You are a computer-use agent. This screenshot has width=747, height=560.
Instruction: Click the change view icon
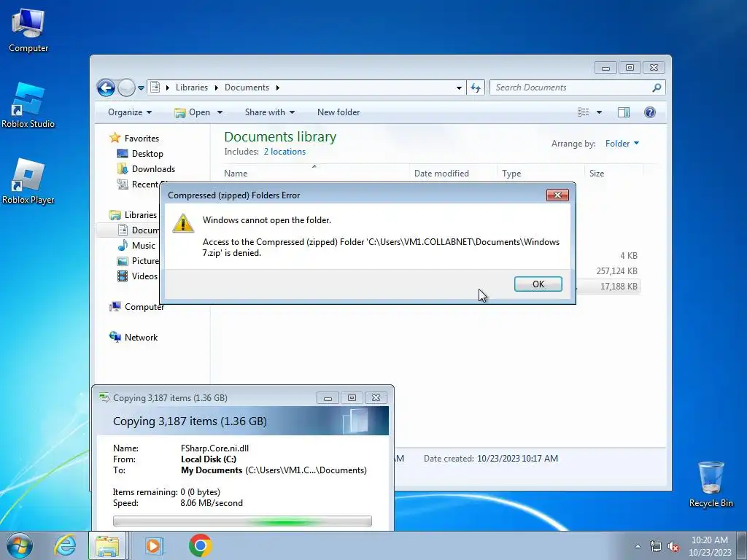583,112
